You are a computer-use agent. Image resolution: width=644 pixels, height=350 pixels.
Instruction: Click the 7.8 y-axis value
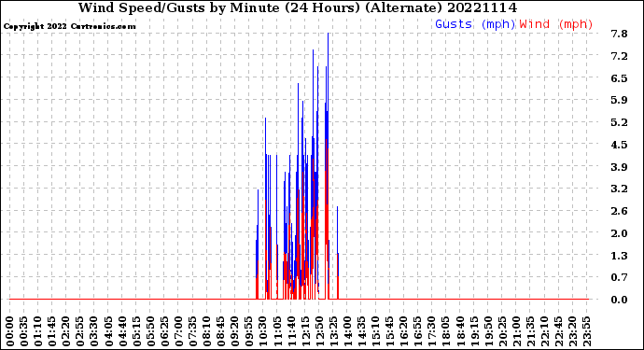[x=620, y=34]
